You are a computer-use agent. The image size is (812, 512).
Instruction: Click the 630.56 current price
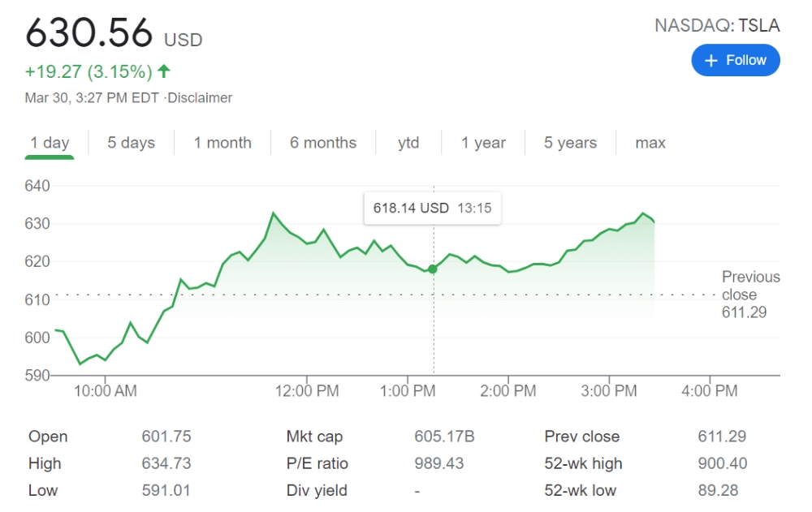pyautogui.click(x=89, y=33)
